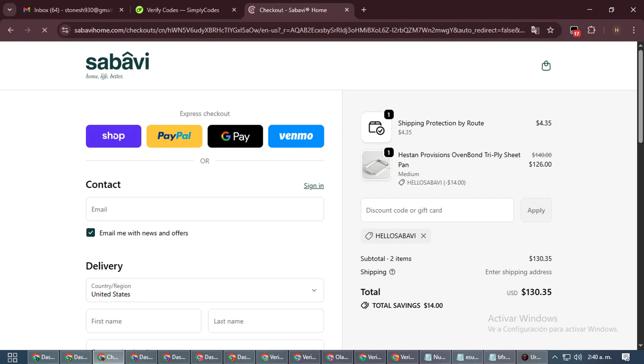Click the shipping help question mark icon
Screen dimensions: 644x364
coord(392,272)
